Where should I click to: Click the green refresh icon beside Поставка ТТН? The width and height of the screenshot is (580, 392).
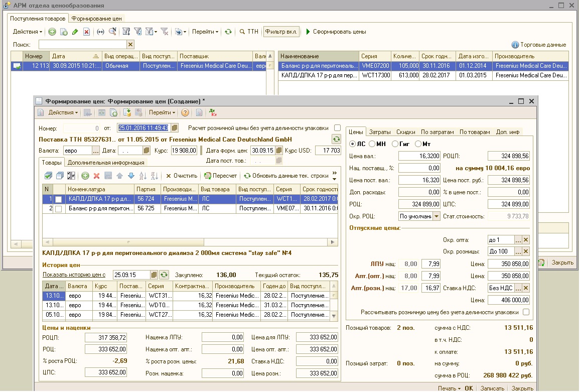click(336, 139)
